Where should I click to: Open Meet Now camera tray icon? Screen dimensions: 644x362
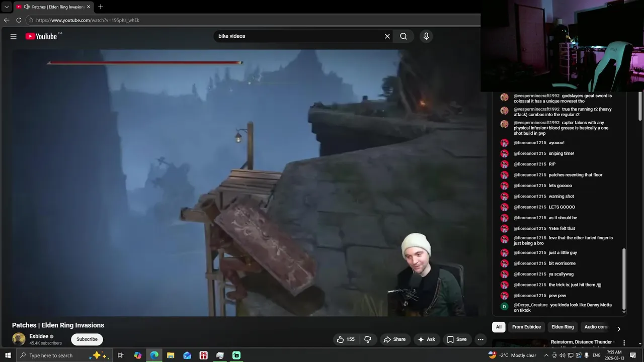(554, 355)
